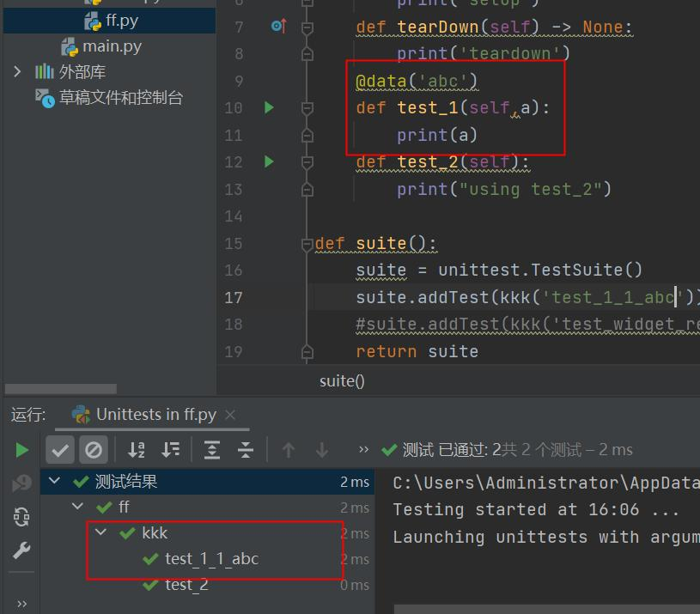Click line 17 in the editor gutter
Image resolution: width=700 pixels, height=614 pixels.
click(x=233, y=298)
